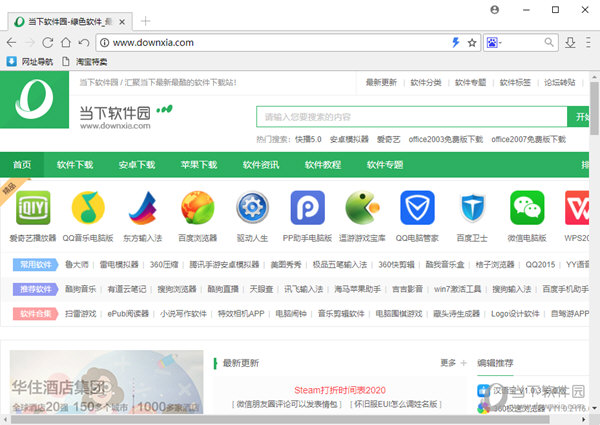Open the 酷狗音乐 link
600x425 pixels.
pyautogui.click(x=80, y=289)
